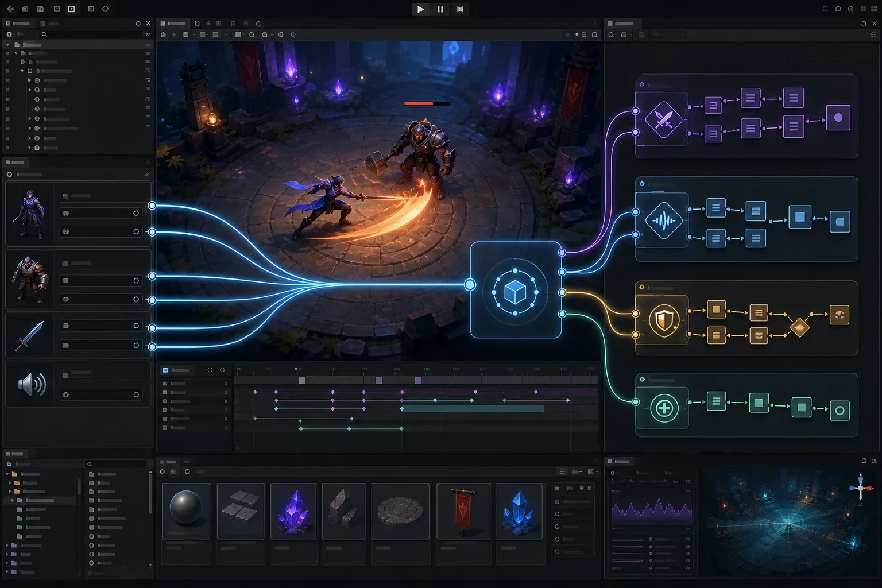The height and width of the screenshot is (588, 882).
Task: Click the purple circle end node
Action: (838, 118)
